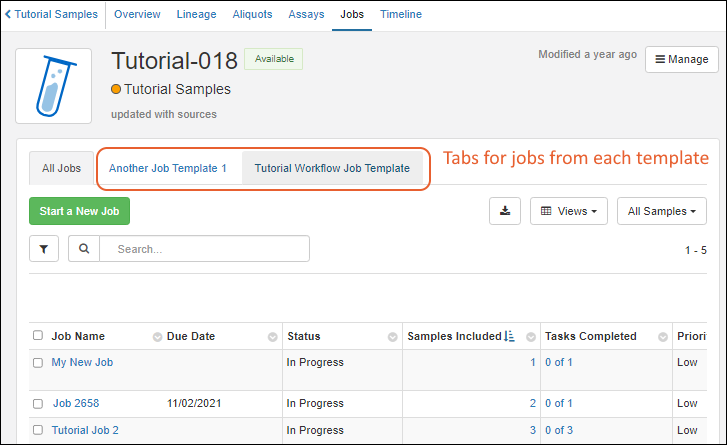Click the download export icon button
Viewport: 727px width, 445px height.
[x=505, y=211]
